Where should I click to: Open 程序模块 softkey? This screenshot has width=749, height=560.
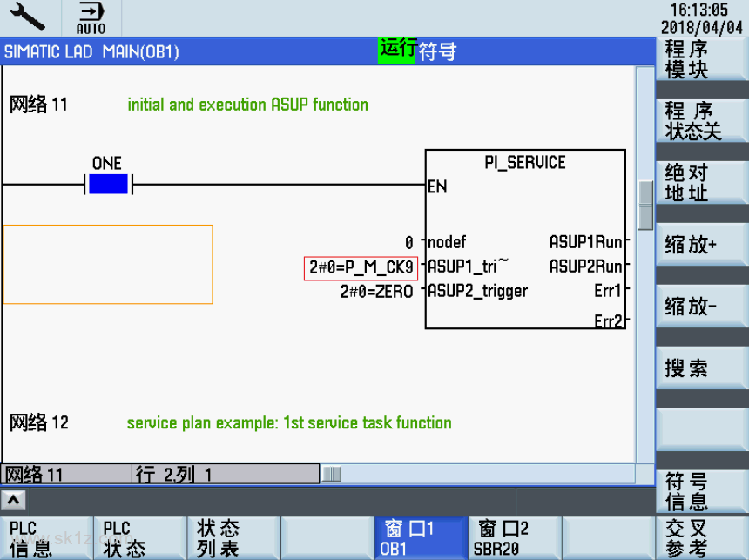point(701,59)
